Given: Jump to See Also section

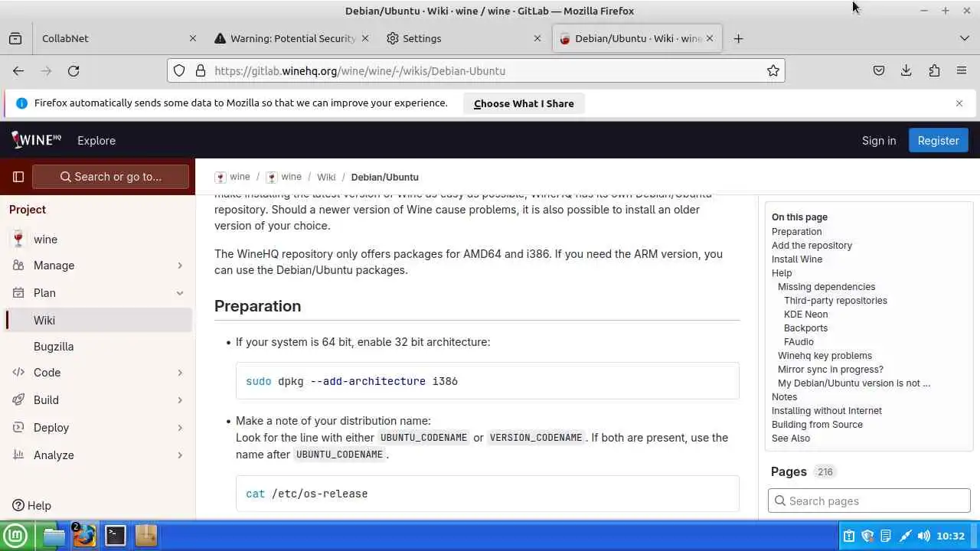Looking at the screenshot, I should click(x=791, y=438).
